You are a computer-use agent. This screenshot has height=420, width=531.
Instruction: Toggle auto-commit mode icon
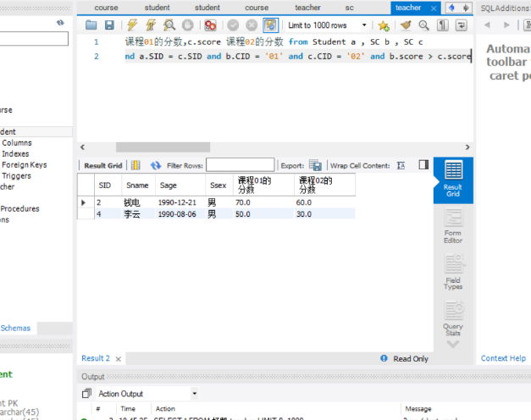pos(270,25)
